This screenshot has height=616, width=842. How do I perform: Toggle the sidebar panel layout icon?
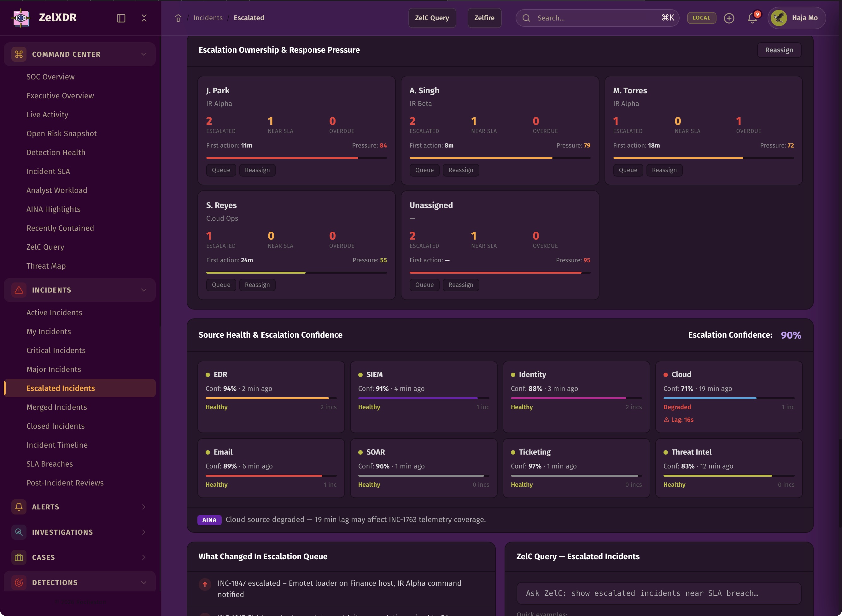click(x=121, y=18)
